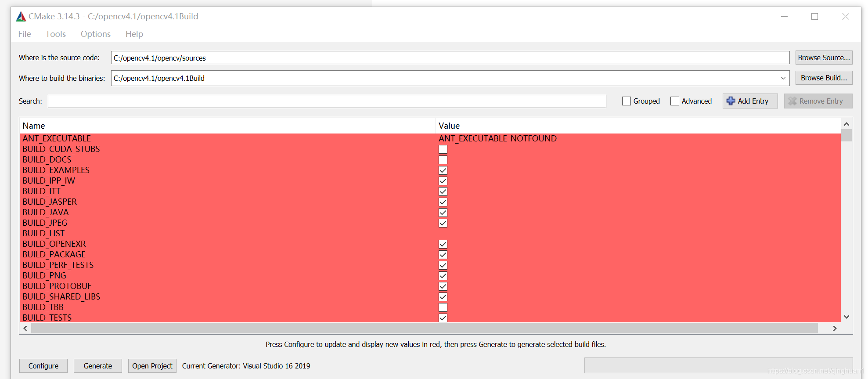Click the horizontal scrollbar left arrow

pyautogui.click(x=25, y=328)
